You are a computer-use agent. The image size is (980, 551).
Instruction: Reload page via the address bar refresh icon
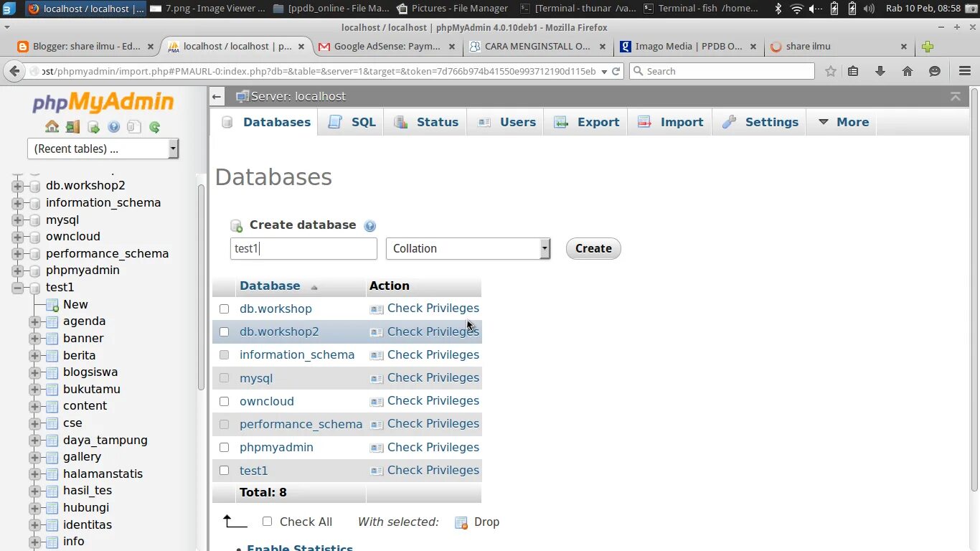(x=616, y=71)
